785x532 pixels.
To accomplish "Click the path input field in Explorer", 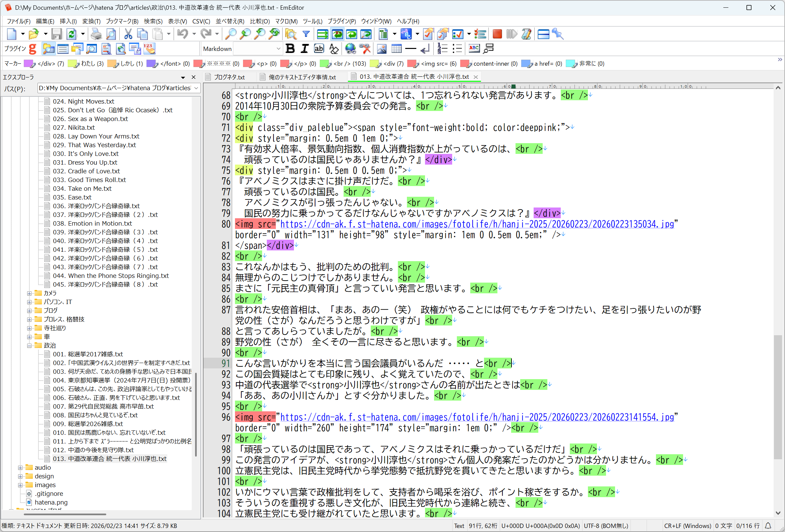I will [115, 88].
